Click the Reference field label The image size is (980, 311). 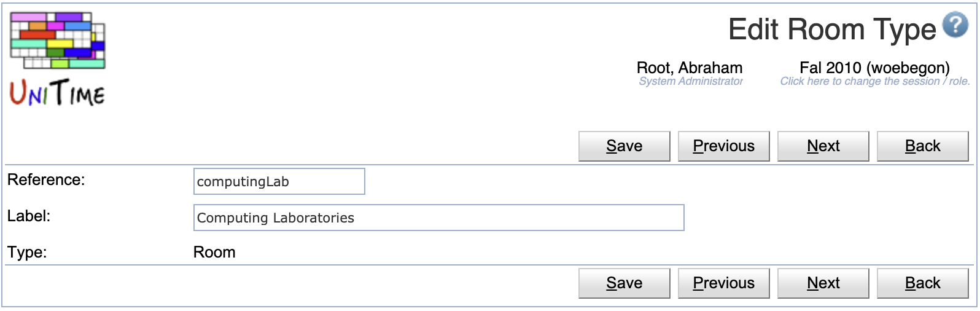[46, 180]
